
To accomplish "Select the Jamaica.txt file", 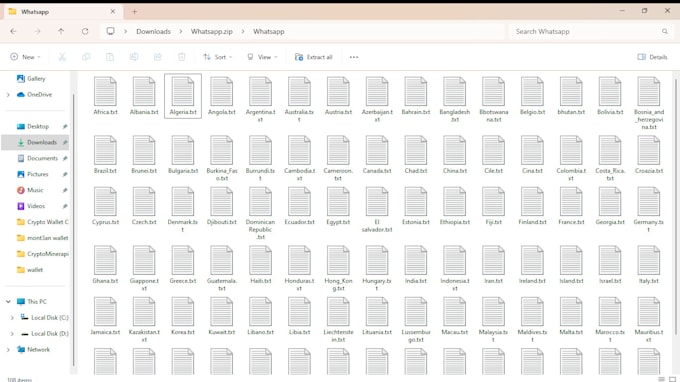I will click(105, 316).
